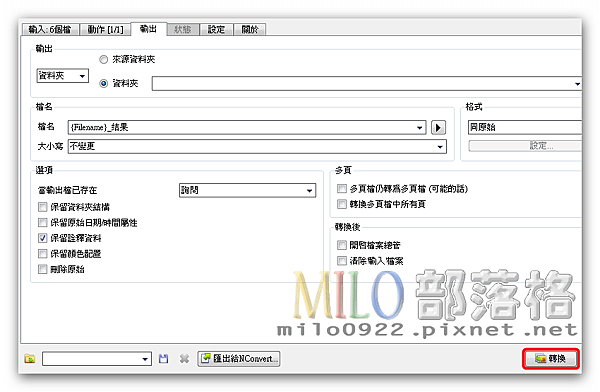Screen dimensions: 600x392
Task: Save the preset with the floppy disk icon
Action: point(163,359)
